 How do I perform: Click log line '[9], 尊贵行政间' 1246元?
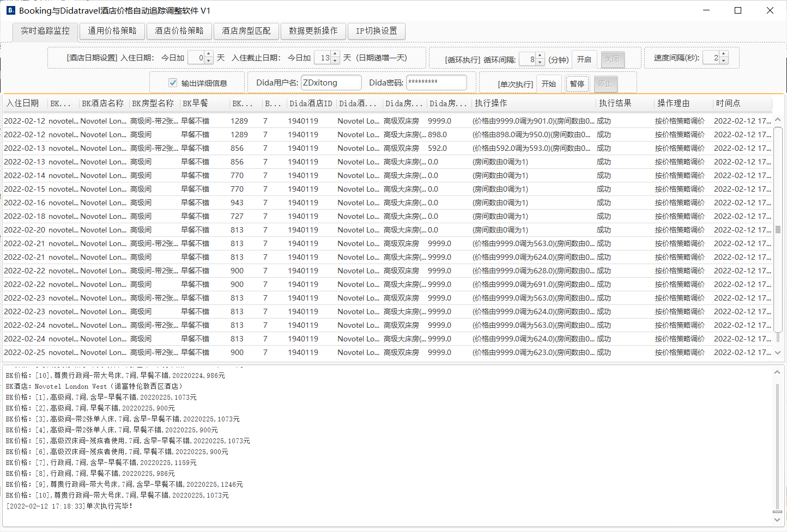click(124, 485)
